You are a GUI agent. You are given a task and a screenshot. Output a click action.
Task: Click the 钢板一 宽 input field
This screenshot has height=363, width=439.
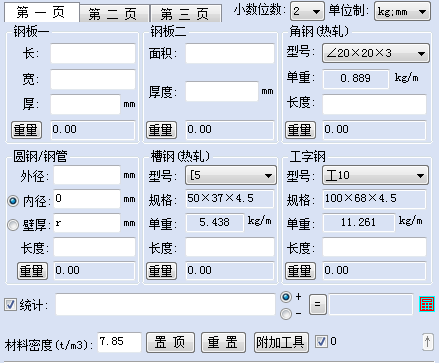93,79
